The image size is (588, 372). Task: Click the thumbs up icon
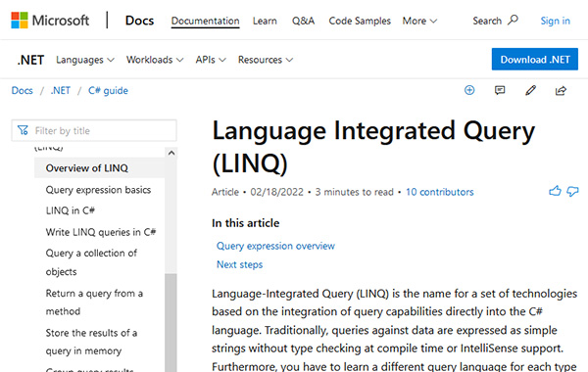pos(555,191)
